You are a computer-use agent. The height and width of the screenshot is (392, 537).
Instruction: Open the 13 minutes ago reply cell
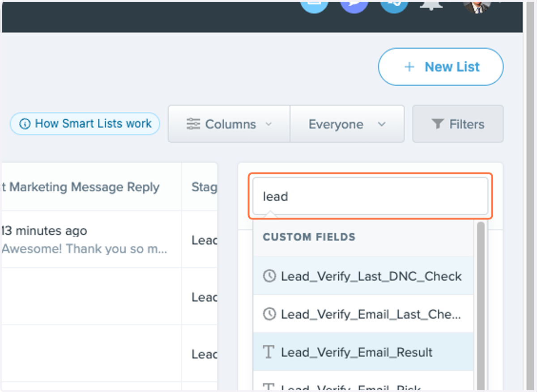tap(91, 240)
